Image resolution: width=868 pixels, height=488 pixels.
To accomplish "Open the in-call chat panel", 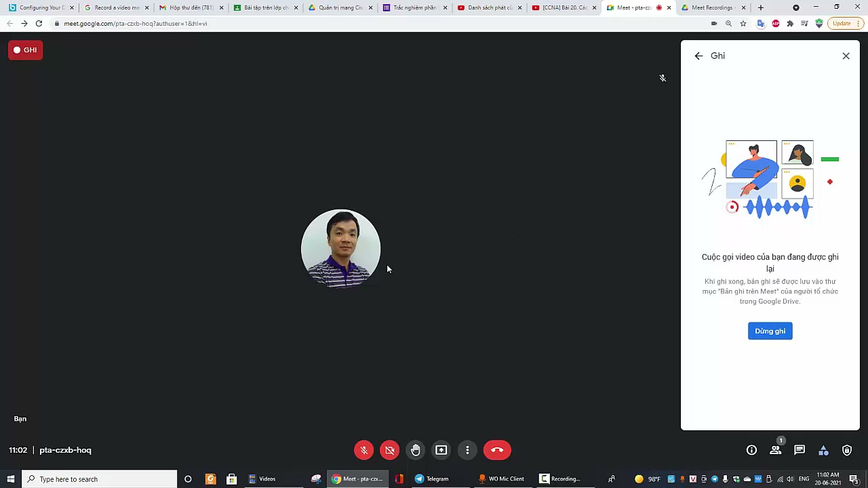I will 800,449.
